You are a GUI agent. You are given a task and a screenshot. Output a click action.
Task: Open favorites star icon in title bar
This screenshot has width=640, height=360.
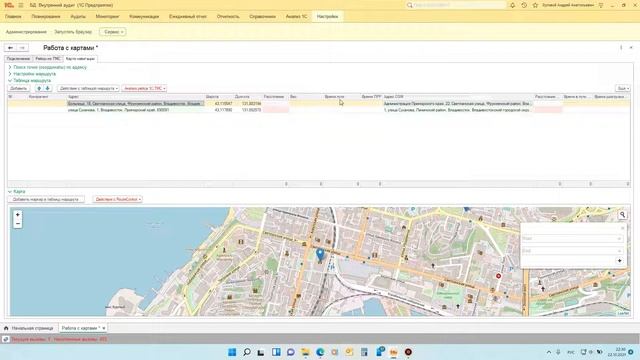(535, 5)
